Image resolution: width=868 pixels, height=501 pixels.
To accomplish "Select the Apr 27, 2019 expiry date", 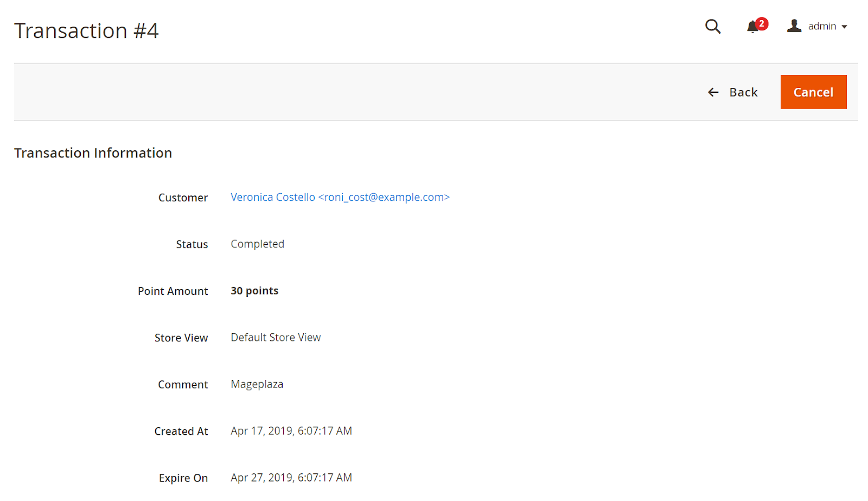I will pos(291,477).
